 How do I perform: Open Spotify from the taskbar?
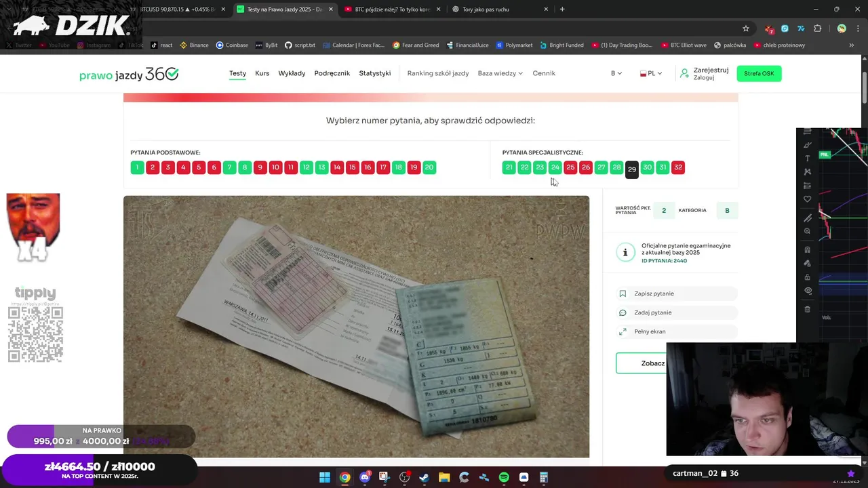coord(504,477)
